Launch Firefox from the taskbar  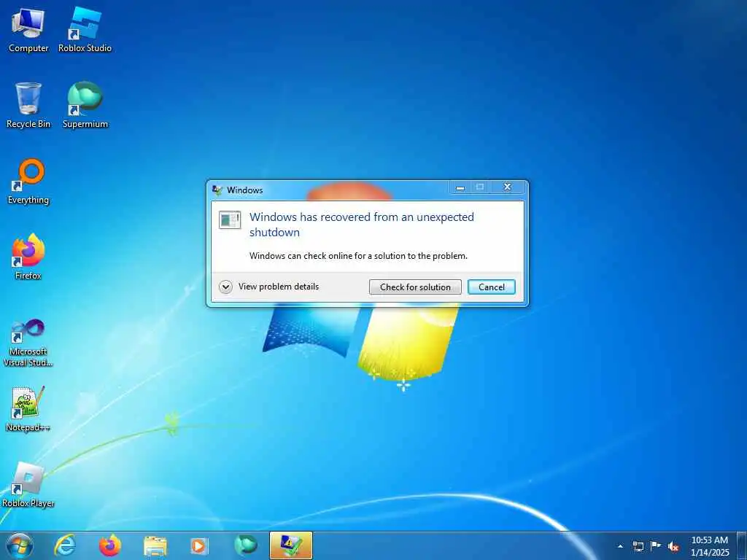pos(109,545)
